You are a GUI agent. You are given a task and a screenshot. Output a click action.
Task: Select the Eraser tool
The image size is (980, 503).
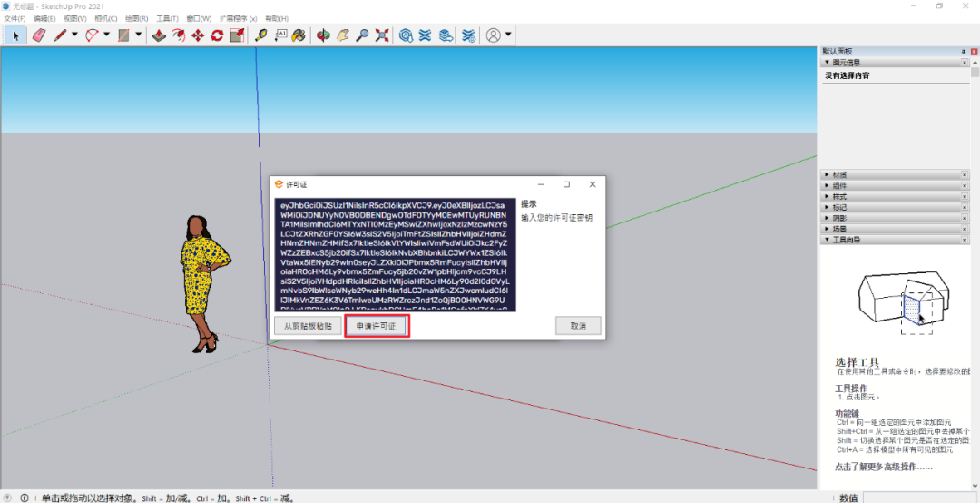(38, 35)
